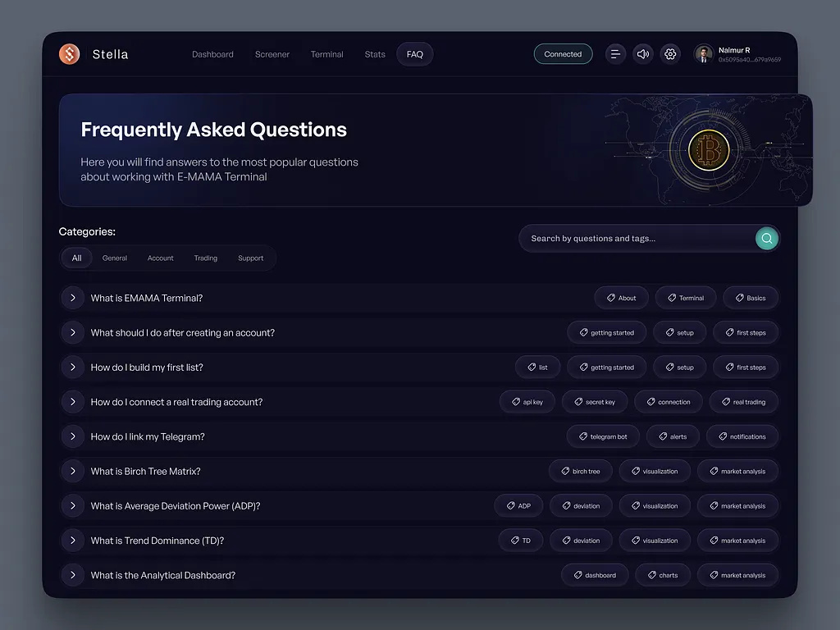The height and width of the screenshot is (630, 840).
Task: Switch to the Screener tab
Action: click(272, 54)
